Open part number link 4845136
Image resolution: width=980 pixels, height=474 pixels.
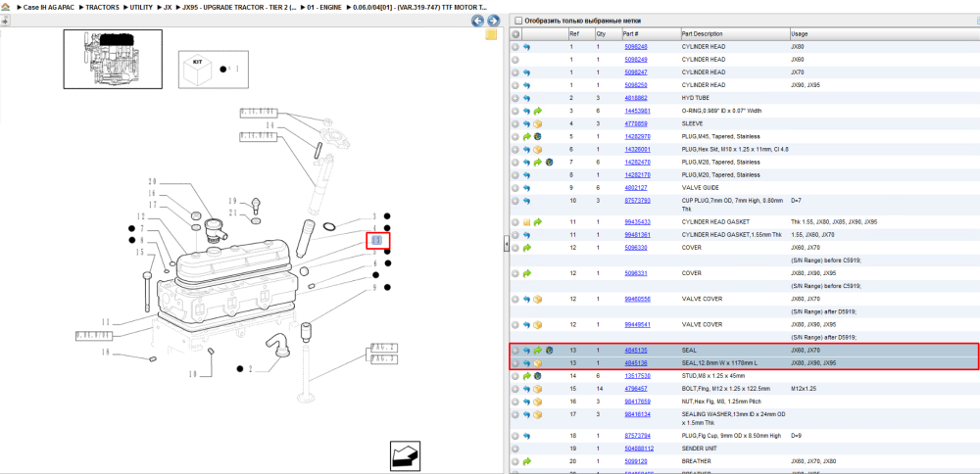pyautogui.click(x=636, y=363)
